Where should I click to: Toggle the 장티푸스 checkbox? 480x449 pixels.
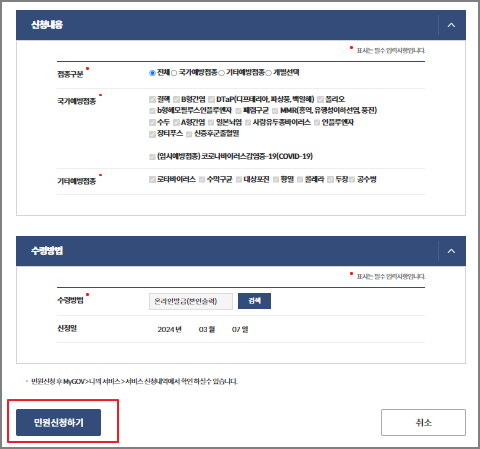(x=152, y=134)
